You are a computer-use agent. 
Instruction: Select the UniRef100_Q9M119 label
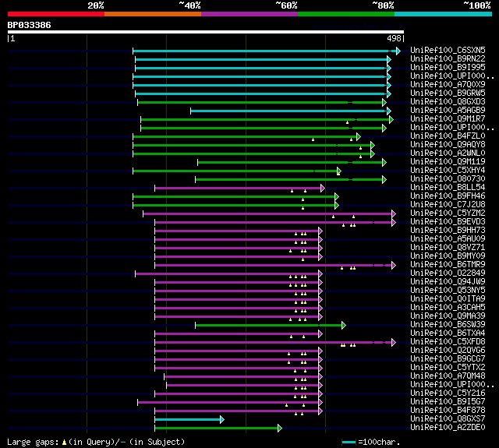tap(448, 161)
